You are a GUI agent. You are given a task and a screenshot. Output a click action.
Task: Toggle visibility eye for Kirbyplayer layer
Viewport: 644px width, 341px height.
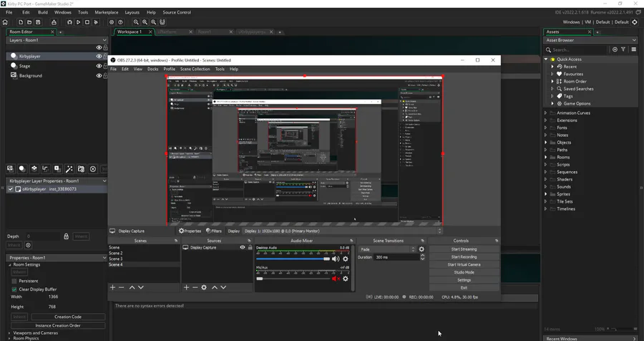pyautogui.click(x=99, y=56)
